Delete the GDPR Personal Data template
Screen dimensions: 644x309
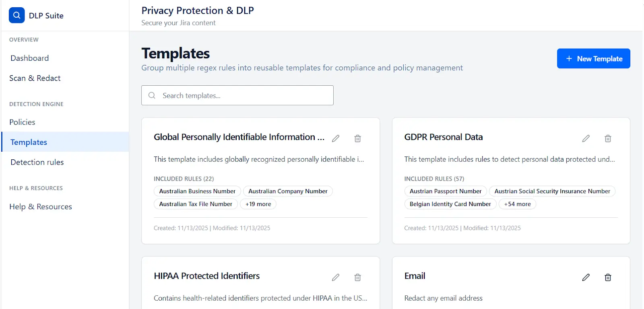coord(608,138)
